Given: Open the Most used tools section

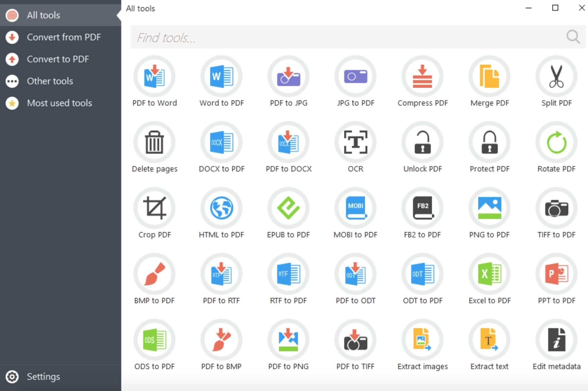Looking at the screenshot, I should click(61, 103).
